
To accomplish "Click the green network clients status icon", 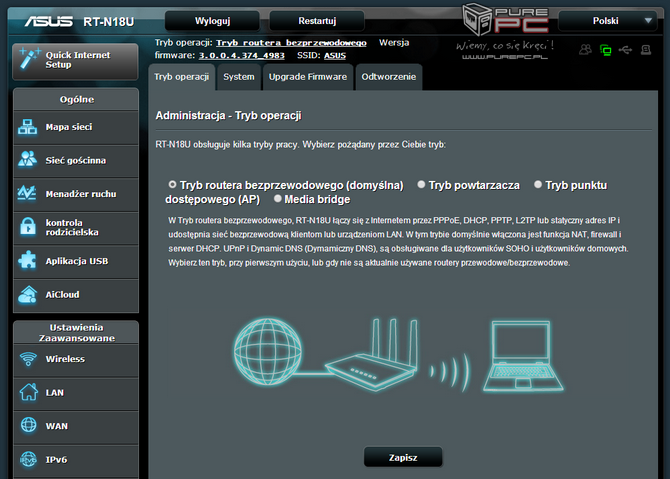I will click(605, 50).
